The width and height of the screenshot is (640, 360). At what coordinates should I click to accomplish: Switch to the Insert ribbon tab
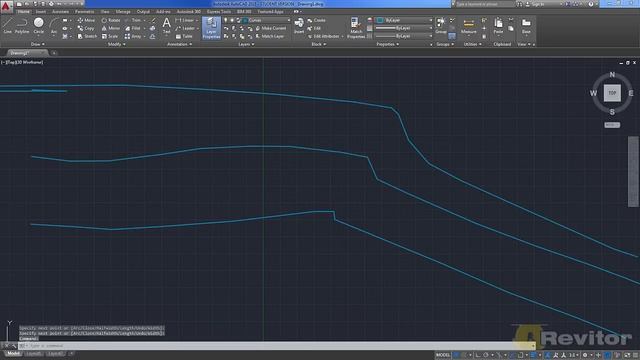[41, 12]
